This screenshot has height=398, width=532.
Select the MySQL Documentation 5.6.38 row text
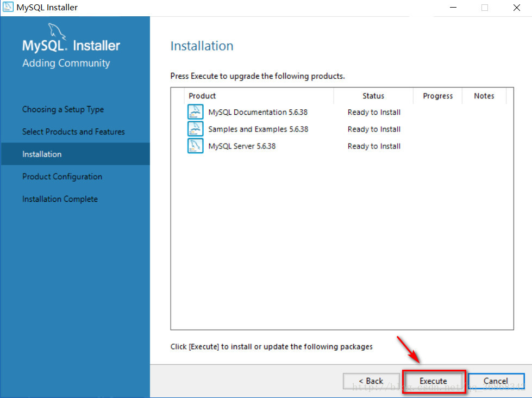pos(258,112)
